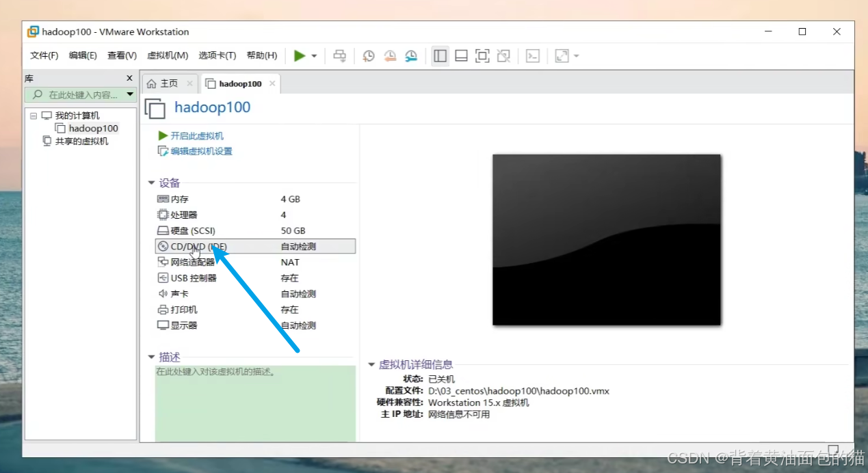The image size is (868, 473).
Task: Click the NAT network value
Action: click(290, 262)
